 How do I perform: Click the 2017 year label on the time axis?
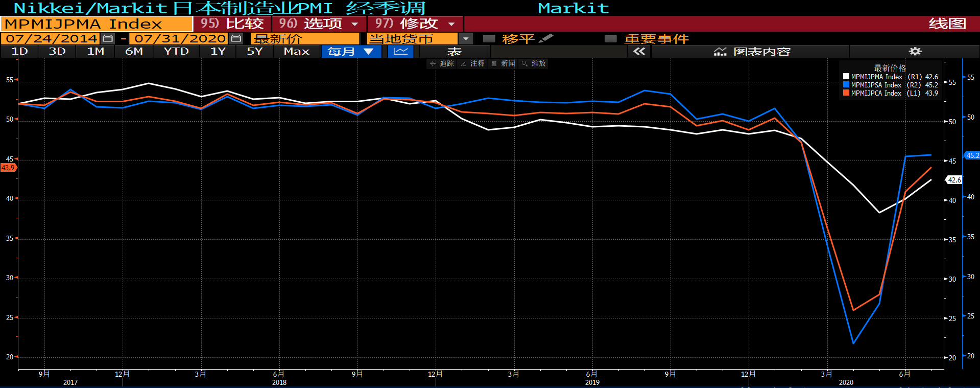click(70, 382)
